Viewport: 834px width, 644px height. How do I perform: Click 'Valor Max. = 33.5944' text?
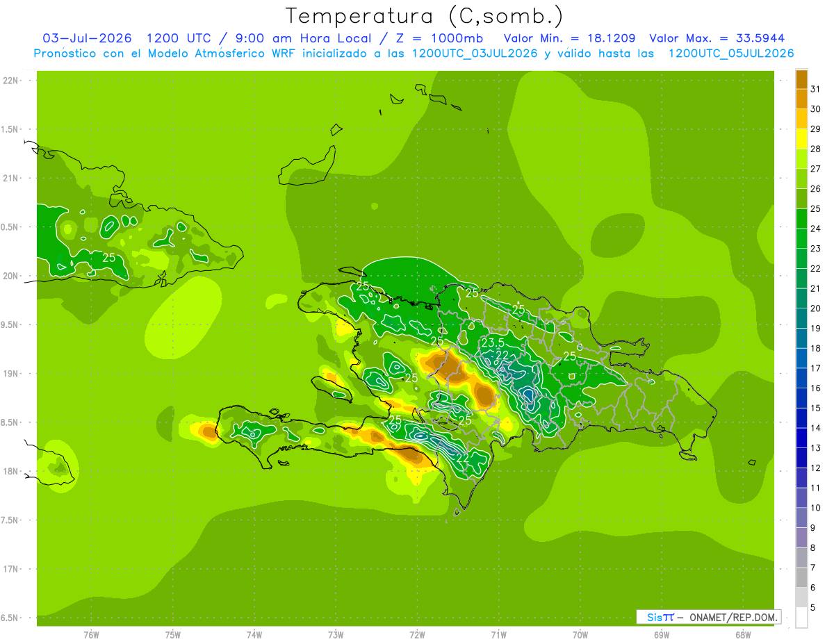tap(717, 38)
